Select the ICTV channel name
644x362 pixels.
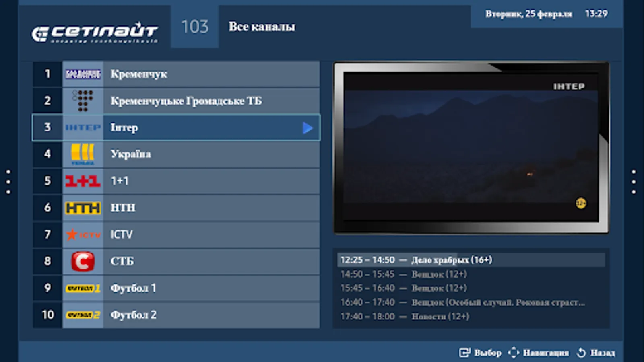tap(122, 234)
